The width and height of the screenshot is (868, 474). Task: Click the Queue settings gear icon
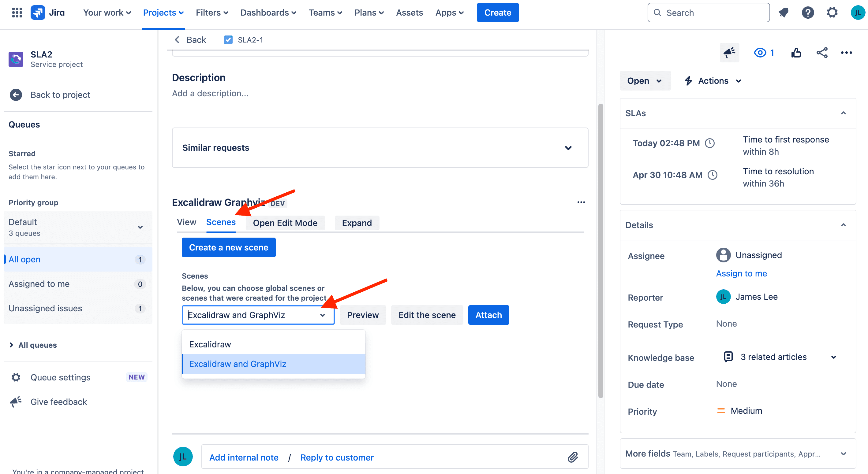click(16, 377)
